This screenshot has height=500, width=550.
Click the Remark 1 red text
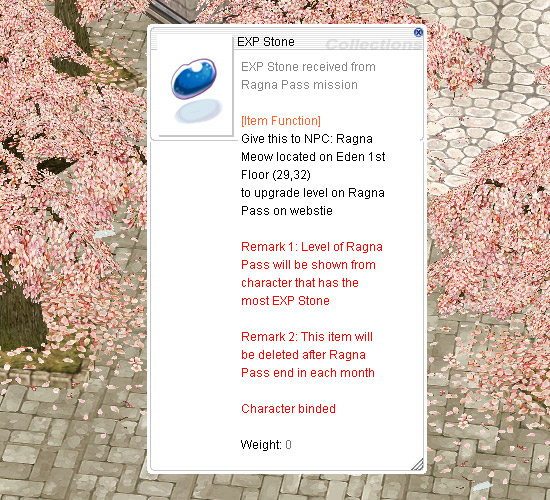311,274
